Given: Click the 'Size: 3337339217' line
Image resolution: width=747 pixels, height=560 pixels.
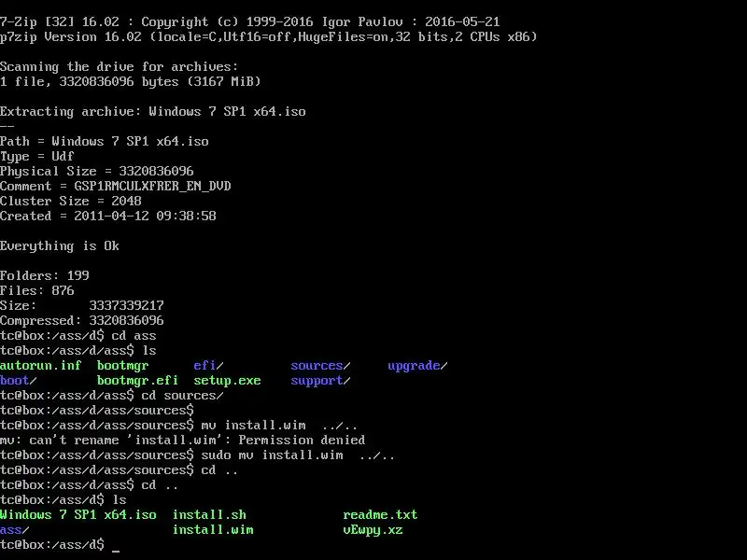Looking at the screenshot, I should tap(82, 306).
